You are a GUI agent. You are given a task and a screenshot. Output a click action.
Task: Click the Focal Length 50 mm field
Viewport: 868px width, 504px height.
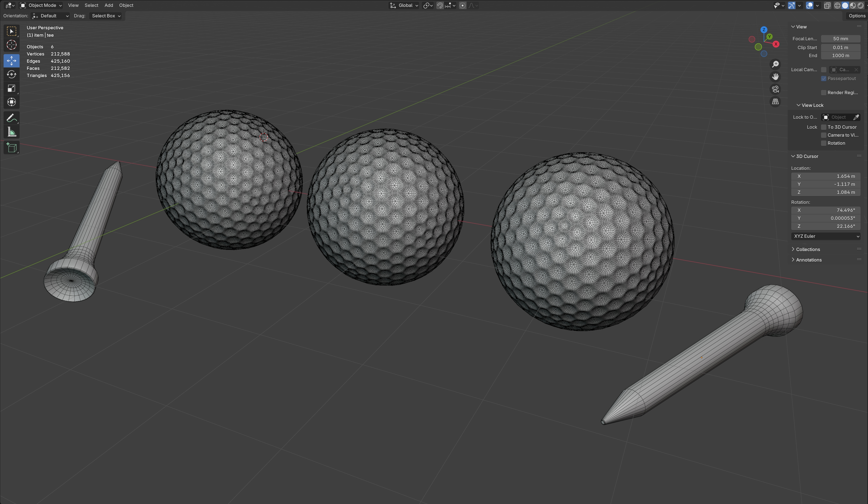(840, 39)
